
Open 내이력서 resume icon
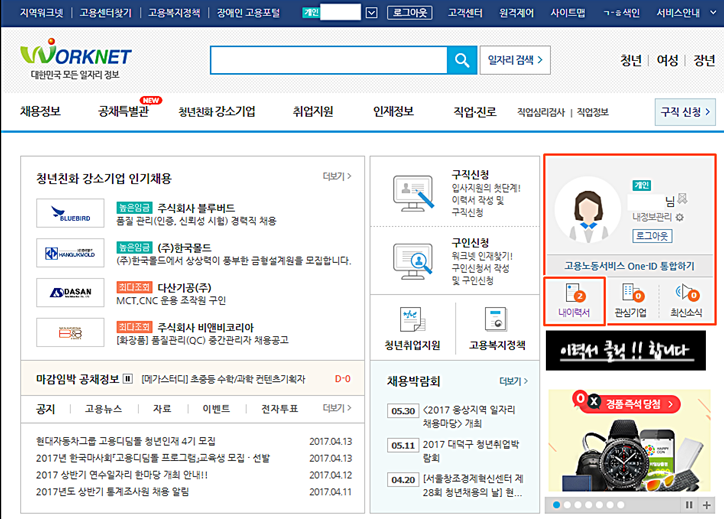(x=574, y=294)
